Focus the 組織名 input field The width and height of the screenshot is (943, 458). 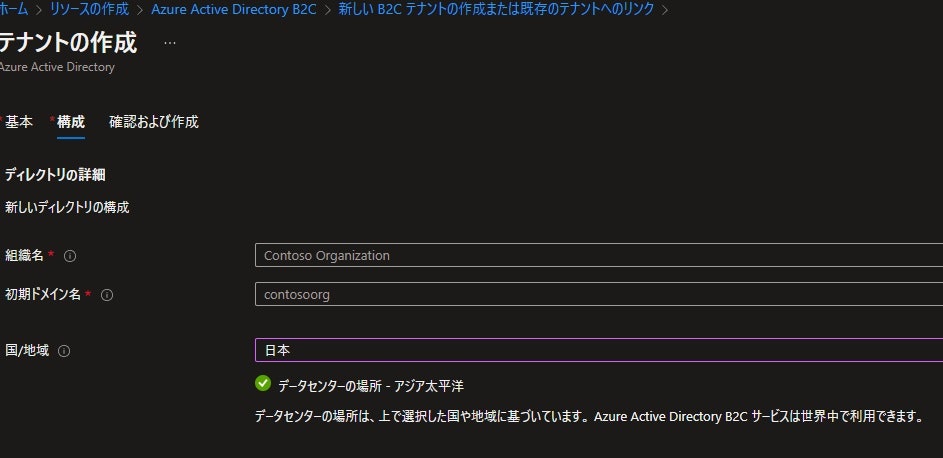pos(599,255)
